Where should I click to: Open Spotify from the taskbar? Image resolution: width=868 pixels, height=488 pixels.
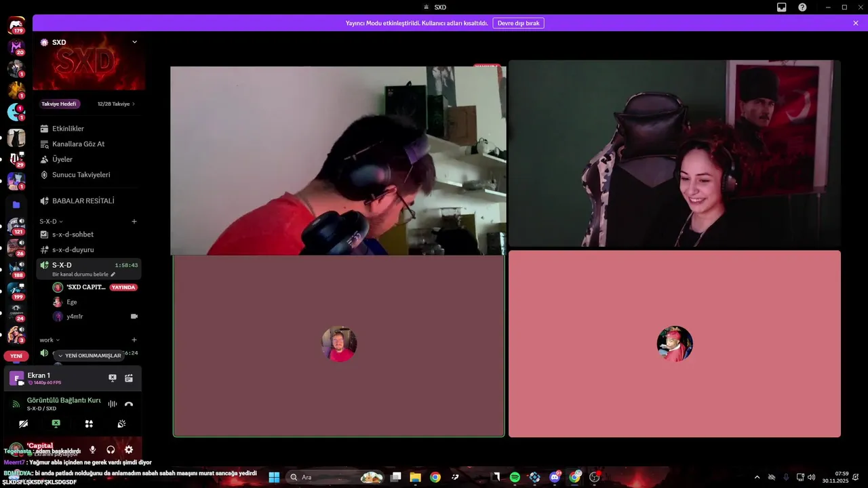tap(515, 477)
